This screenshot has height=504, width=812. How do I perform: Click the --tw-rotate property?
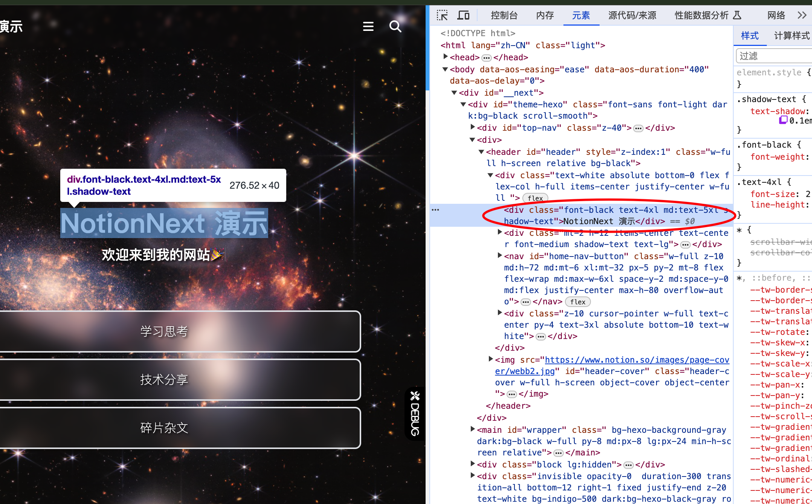point(777,332)
